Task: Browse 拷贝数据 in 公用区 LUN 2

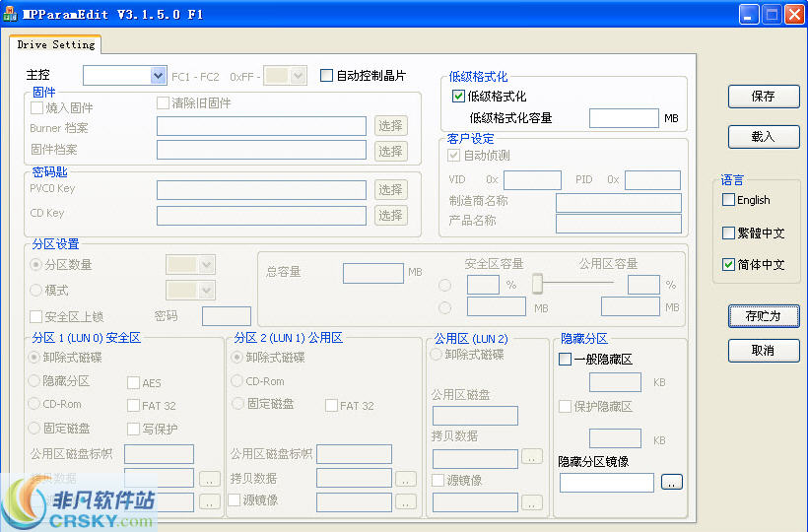Action: [532, 457]
